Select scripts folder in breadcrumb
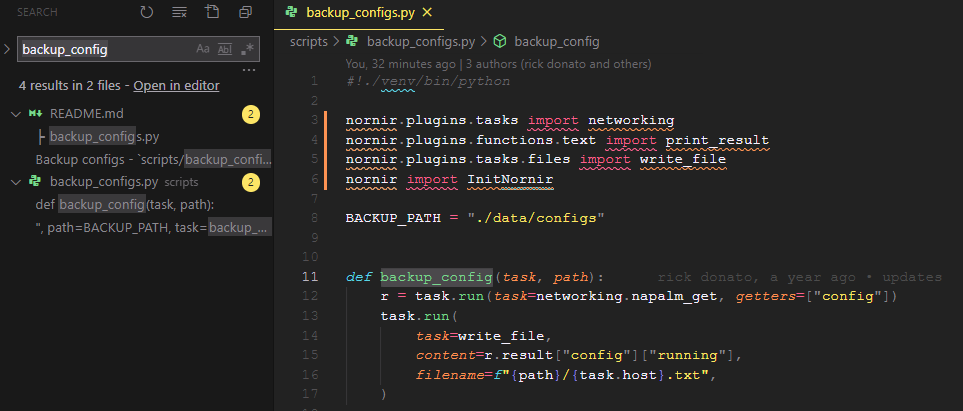This screenshot has height=411, width=963. point(309,42)
